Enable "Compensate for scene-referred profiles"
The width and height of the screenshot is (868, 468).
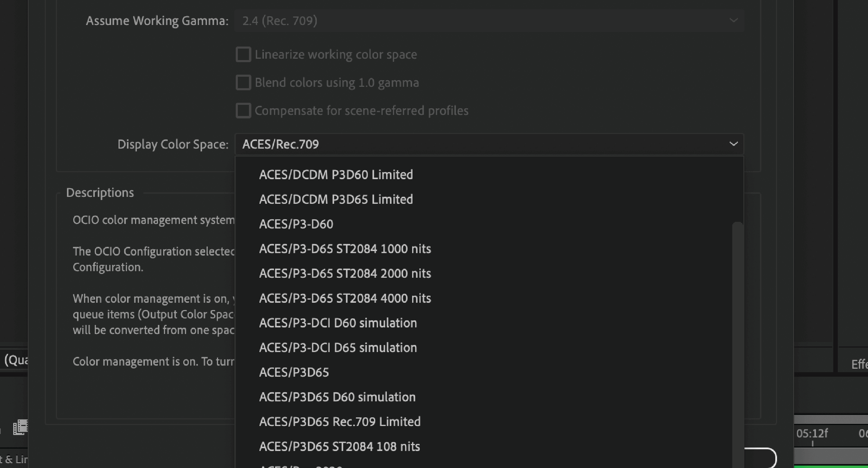point(243,110)
